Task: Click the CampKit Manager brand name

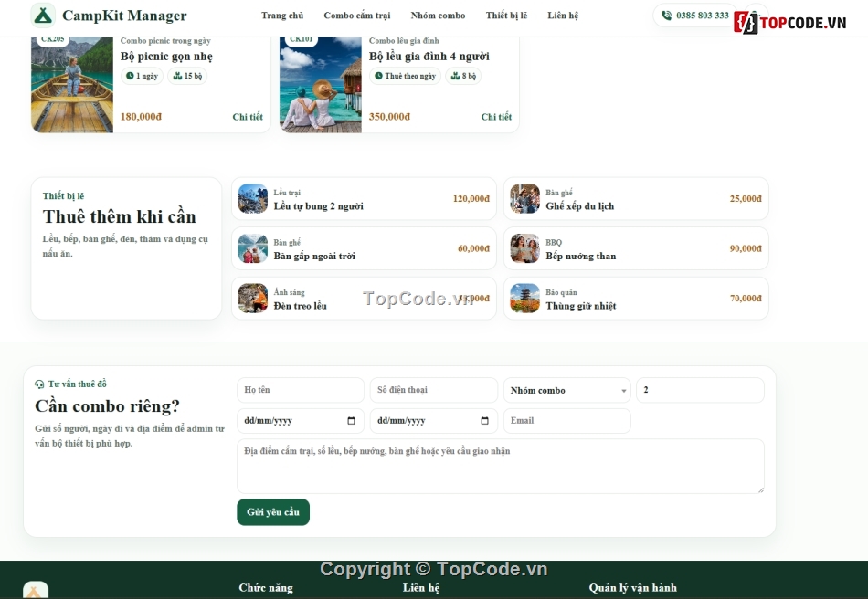Action: pos(124,16)
